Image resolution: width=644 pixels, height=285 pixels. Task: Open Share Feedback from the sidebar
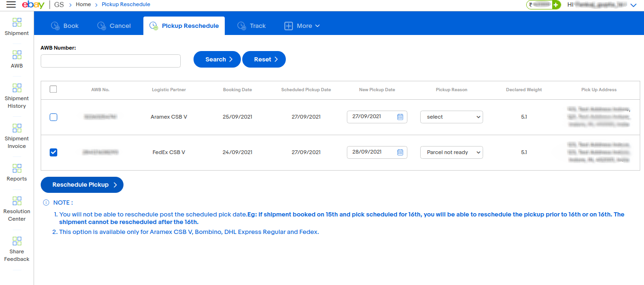click(17, 247)
